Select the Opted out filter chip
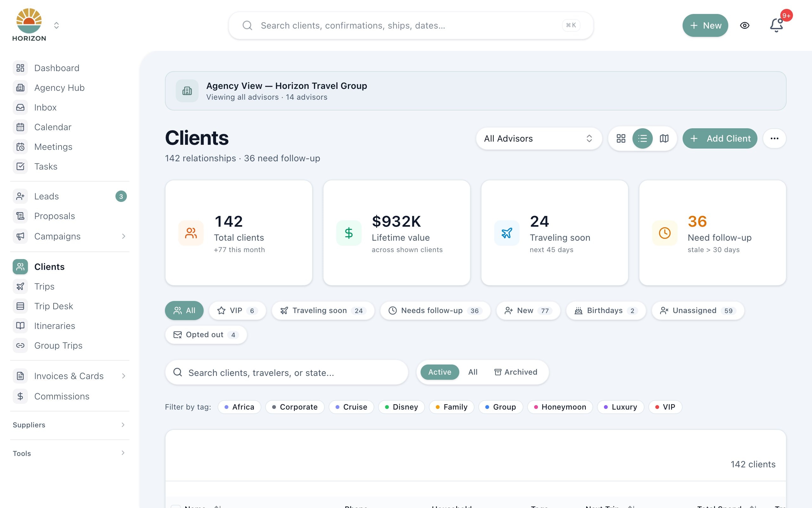 [206, 335]
